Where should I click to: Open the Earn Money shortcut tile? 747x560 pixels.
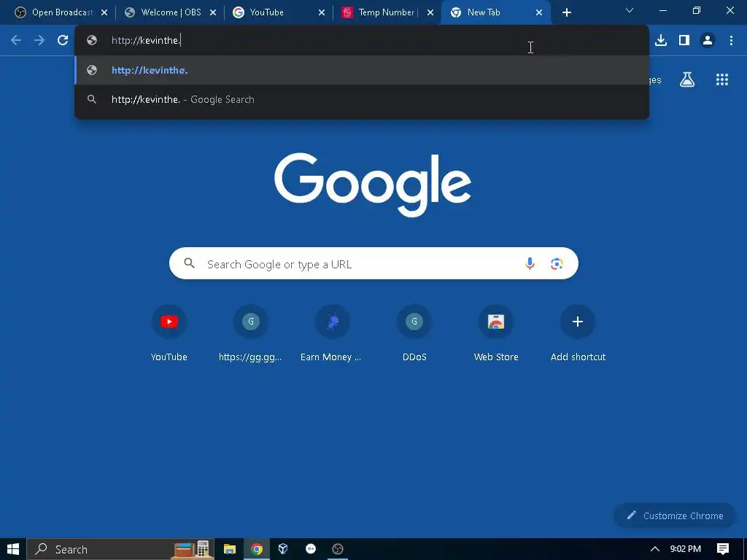332,333
